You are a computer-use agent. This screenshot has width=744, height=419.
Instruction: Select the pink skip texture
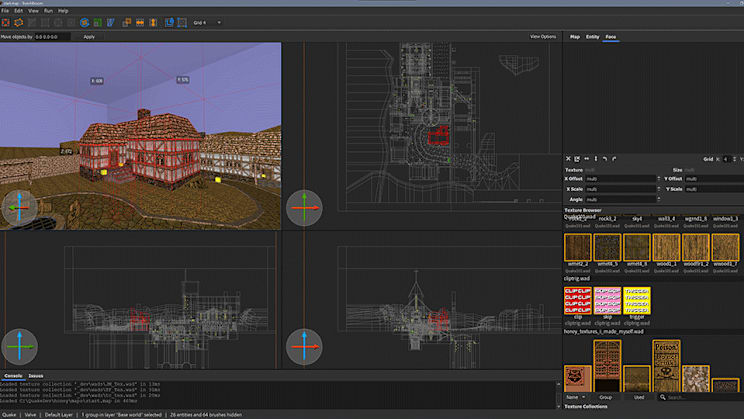(x=607, y=300)
